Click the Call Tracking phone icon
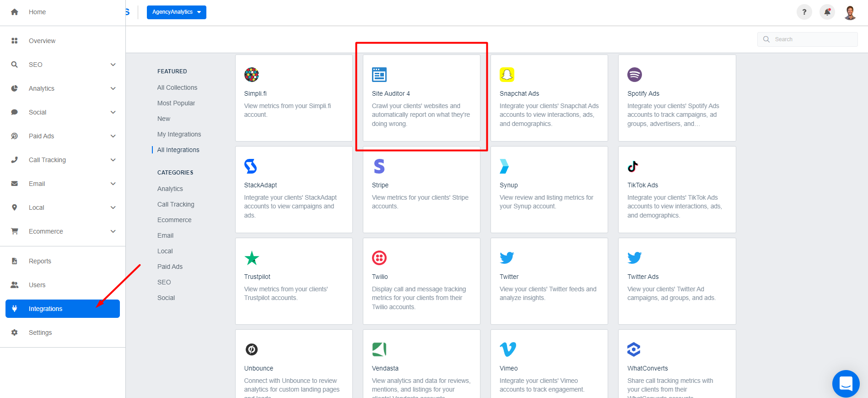The image size is (868, 398). tap(15, 160)
